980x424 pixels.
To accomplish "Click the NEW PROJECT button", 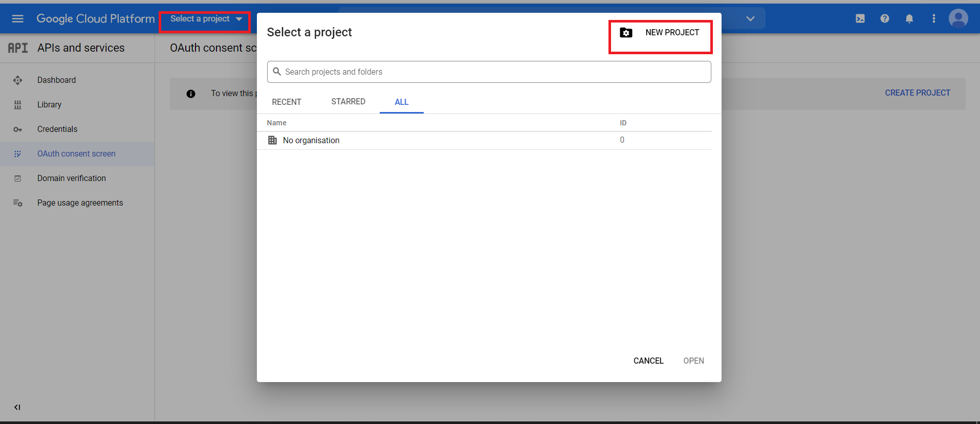I will tap(660, 33).
